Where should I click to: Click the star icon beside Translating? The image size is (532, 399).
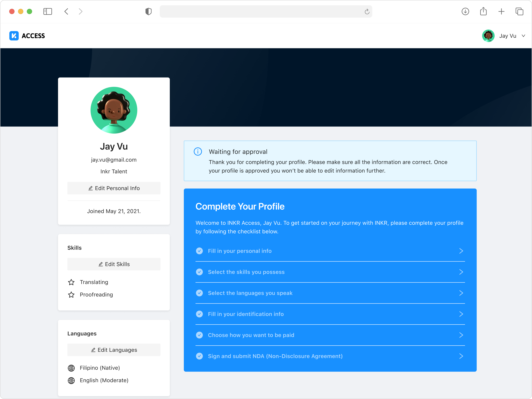pos(71,282)
